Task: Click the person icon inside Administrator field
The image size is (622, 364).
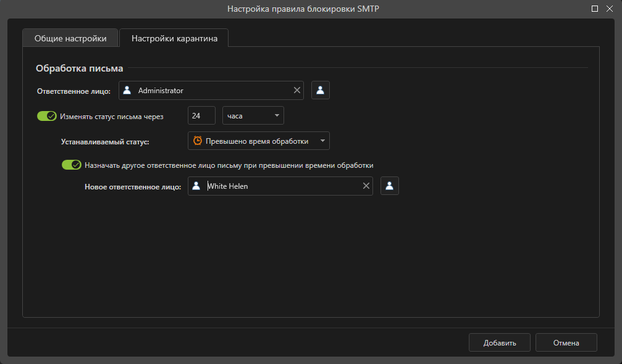Action: pyautogui.click(x=127, y=90)
